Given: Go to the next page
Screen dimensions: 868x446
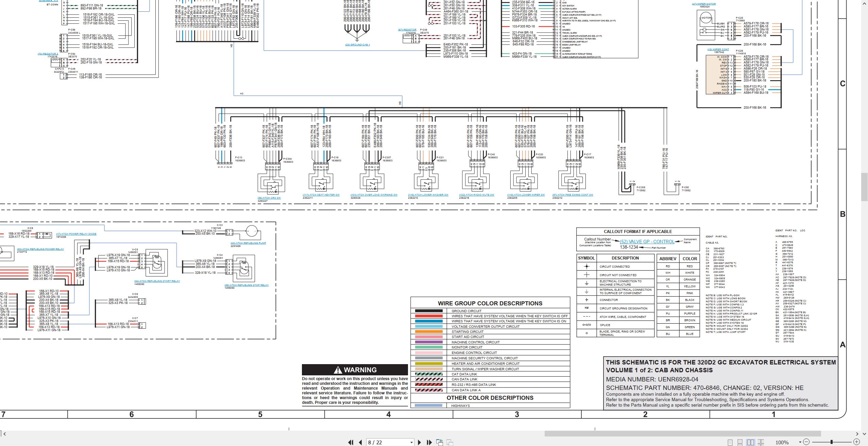Looking at the screenshot, I should click(419, 442).
